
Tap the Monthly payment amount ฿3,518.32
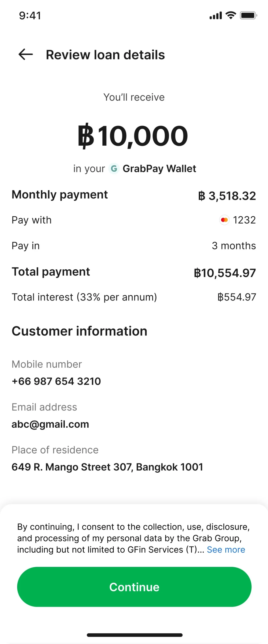point(227,196)
